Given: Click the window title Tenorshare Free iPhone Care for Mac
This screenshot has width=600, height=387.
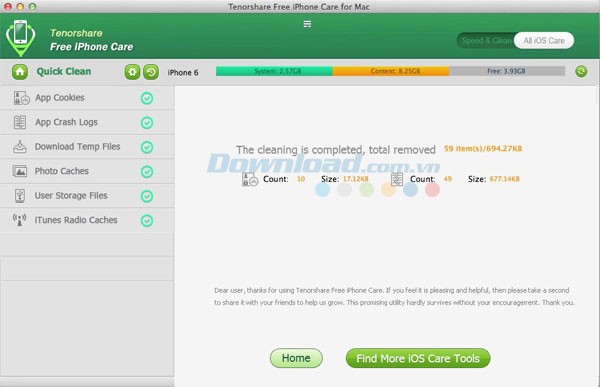Looking at the screenshot, I should (x=299, y=7).
